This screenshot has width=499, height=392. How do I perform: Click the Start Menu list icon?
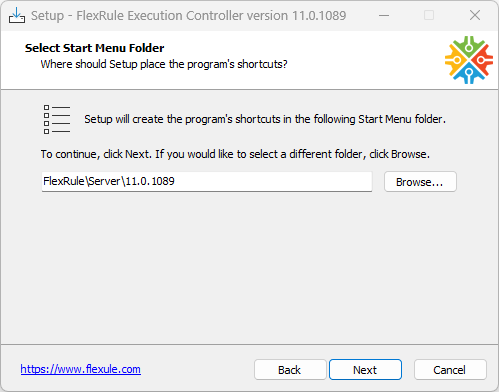(57, 119)
